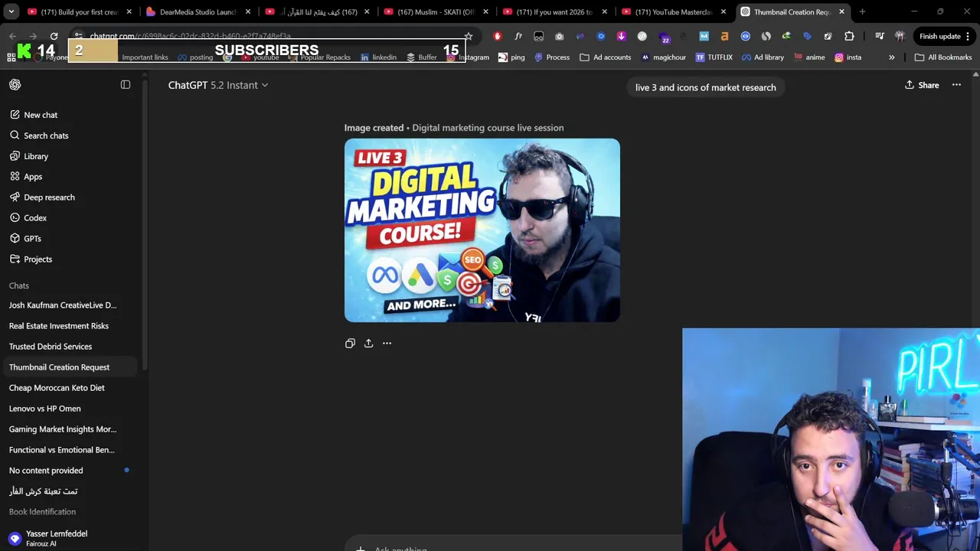Open the Book Identification chat
Viewport: 980px width, 551px height.
coord(42,512)
